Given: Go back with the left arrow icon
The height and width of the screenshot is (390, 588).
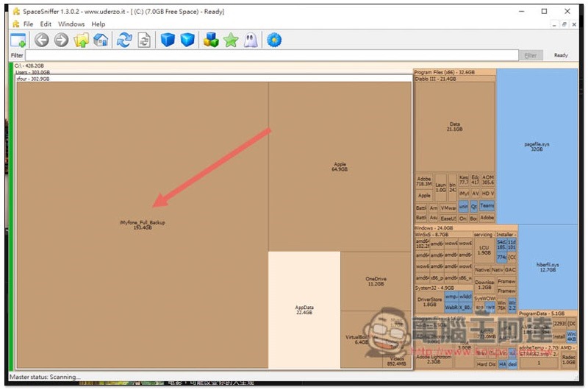Looking at the screenshot, I should 42,40.
